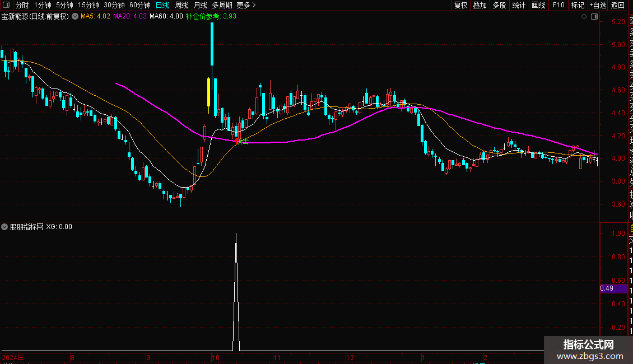
Task: Select the 5分钟 period tab
Action: pyautogui.click(x=64, y=5)
